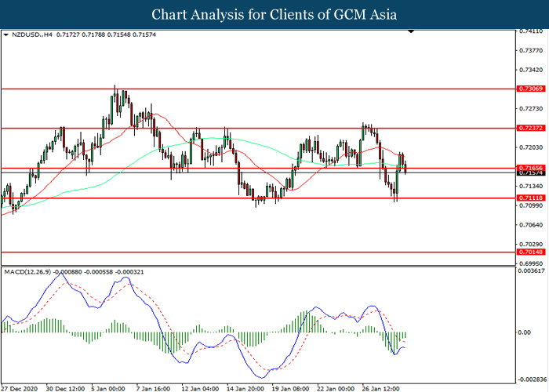Click the chart shift triangle marker at top

pyautogui.click(x=409, y=34)
